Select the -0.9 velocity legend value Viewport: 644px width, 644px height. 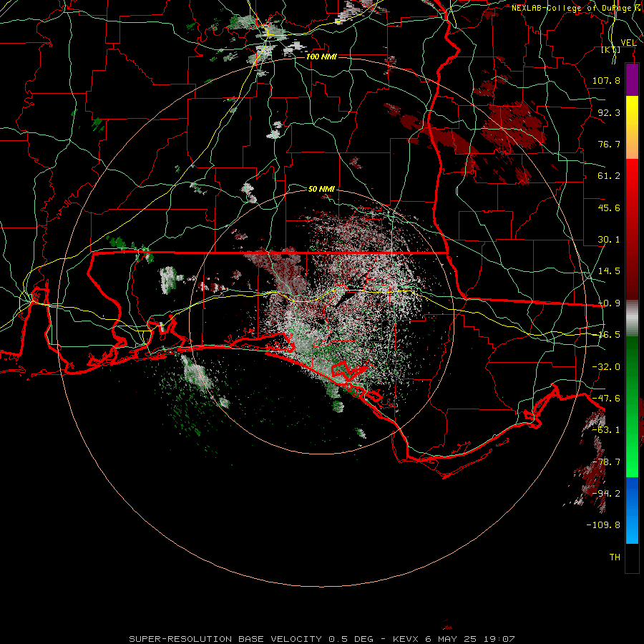609,303
